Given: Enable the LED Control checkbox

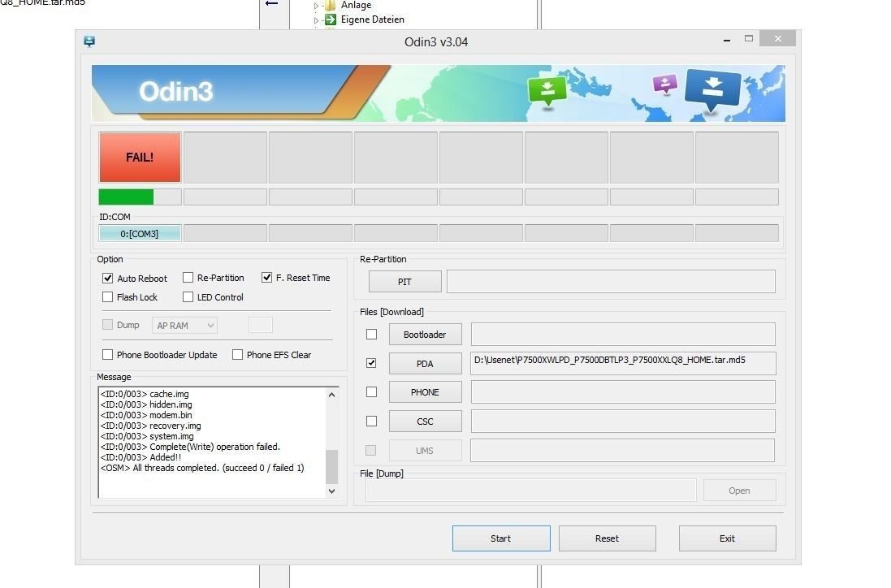Looking at the screenshot, I should [188, 296].
